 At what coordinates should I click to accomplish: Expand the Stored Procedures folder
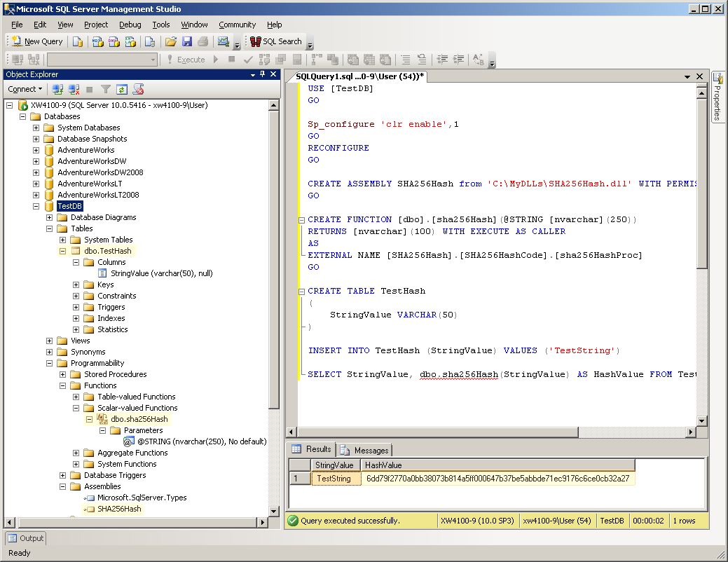[x=63, y=374]
